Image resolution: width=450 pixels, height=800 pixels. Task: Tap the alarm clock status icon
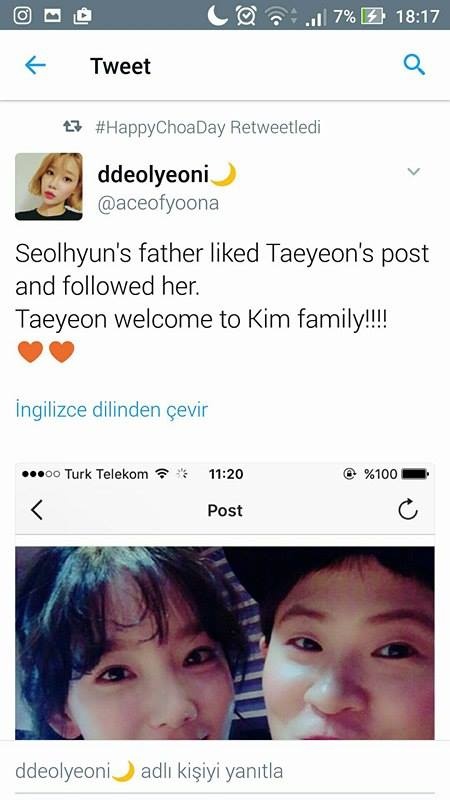pos(245,16)
